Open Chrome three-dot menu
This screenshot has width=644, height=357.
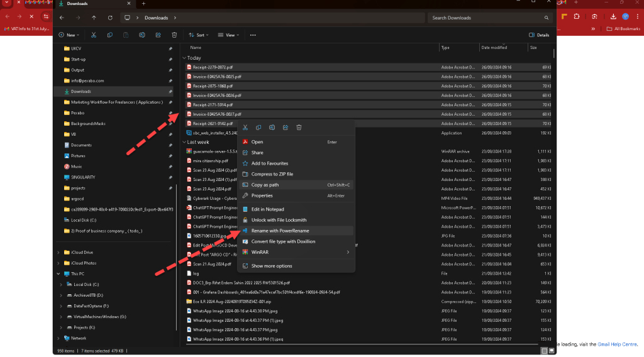point(638,16)
